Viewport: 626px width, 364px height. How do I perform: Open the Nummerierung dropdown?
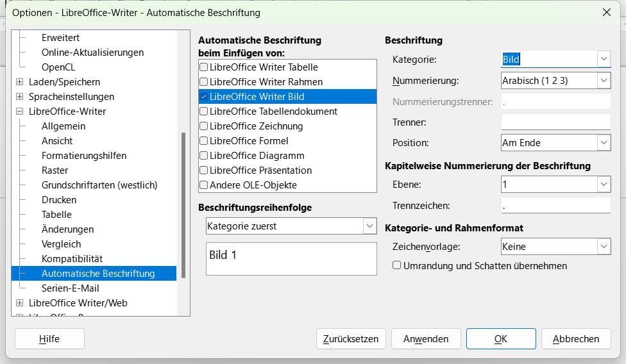point(555,81)
